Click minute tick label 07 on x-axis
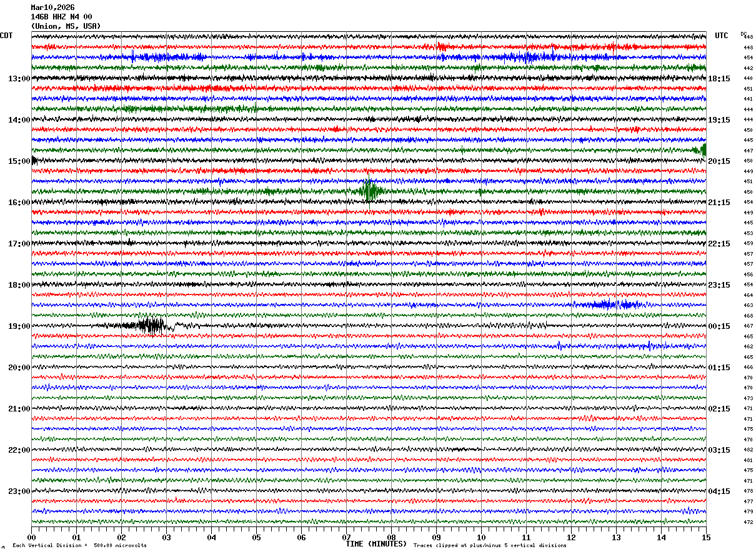 tap(346, 537)
